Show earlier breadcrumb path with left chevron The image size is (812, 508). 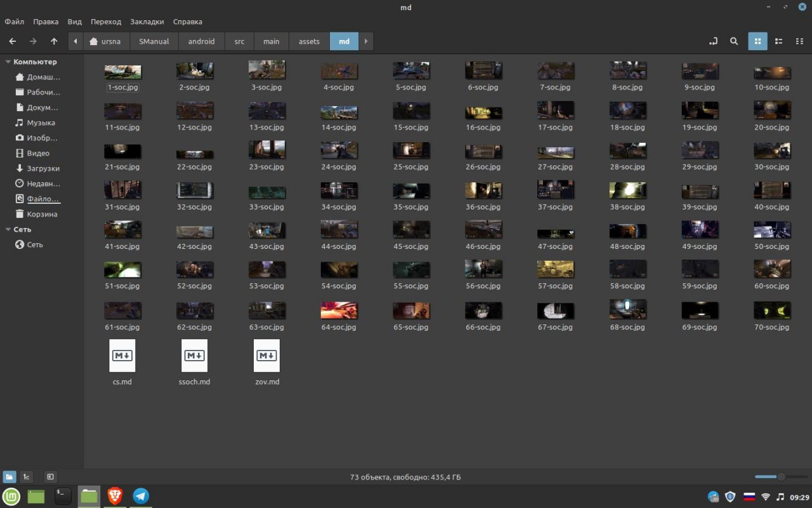click(75, 41)
